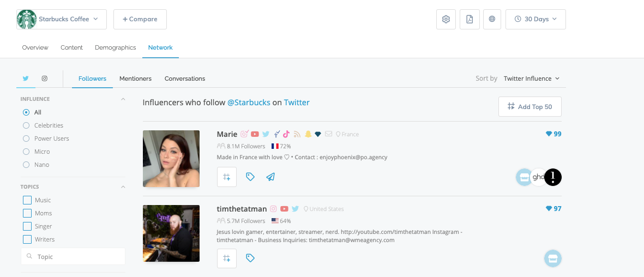This screenshot has height=277, width=644.
Task: Click Marie's influence score 99
Action: pyautogui.click(x=553, y=134)
